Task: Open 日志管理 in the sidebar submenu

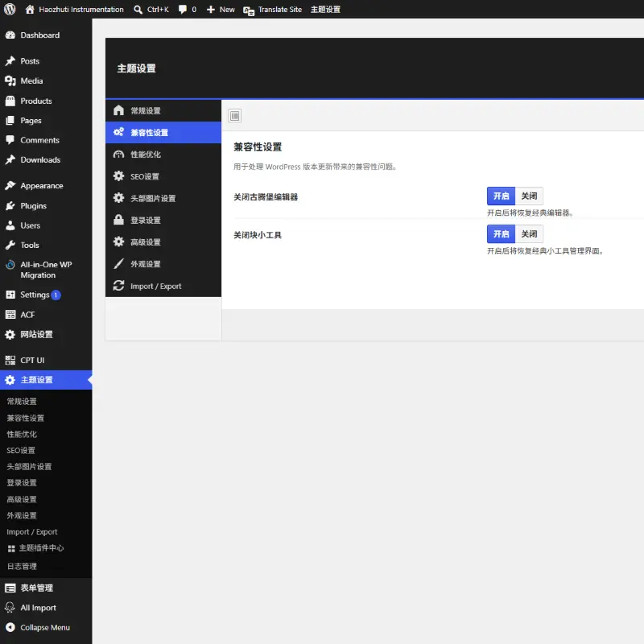Action: [23, 566]
